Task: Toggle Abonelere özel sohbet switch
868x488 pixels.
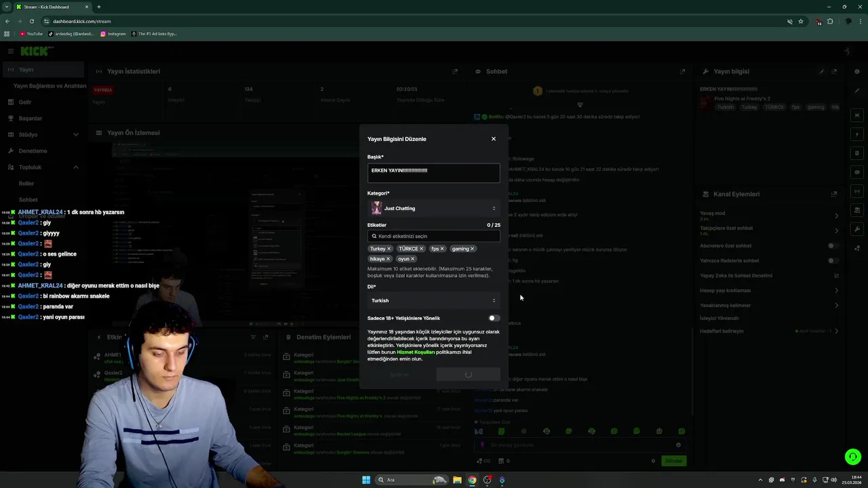Action: tap(833, 246)
